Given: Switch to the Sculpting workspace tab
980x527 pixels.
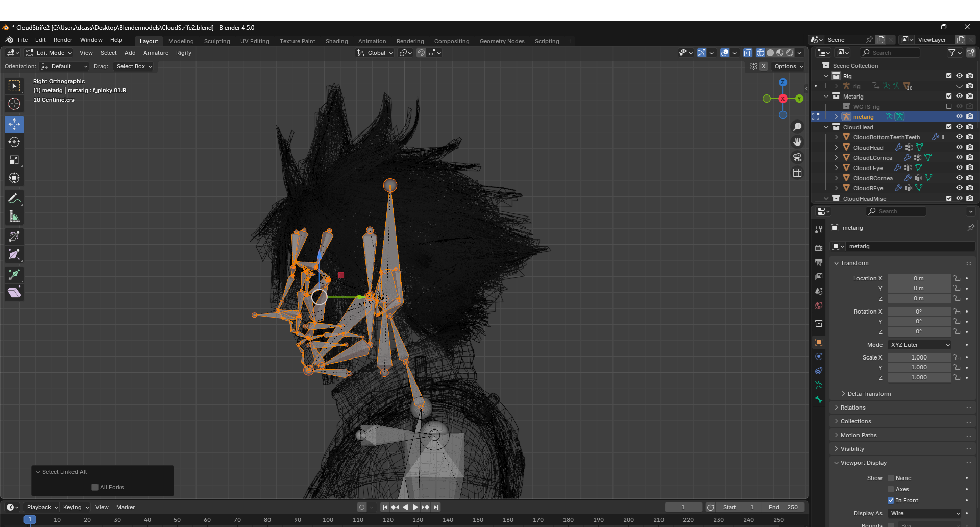Looking at the screenshot, I should click(x=217, y=41).
